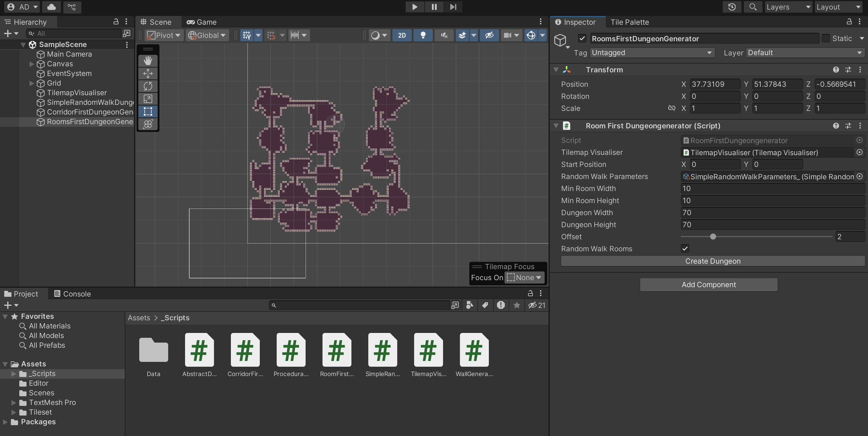Image resolution: width=868 pixels, height=436 pixels.
Task: Open the global search icon
Action: click(753, 7)
